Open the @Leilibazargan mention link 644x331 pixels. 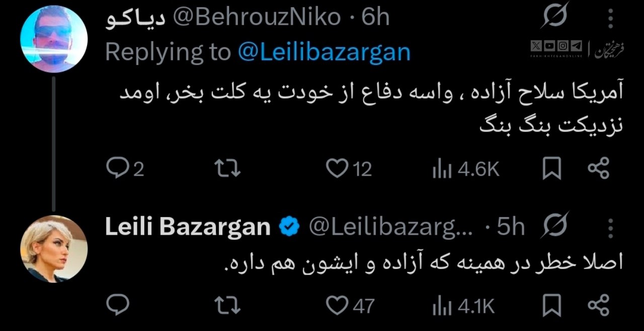(324, 51)
